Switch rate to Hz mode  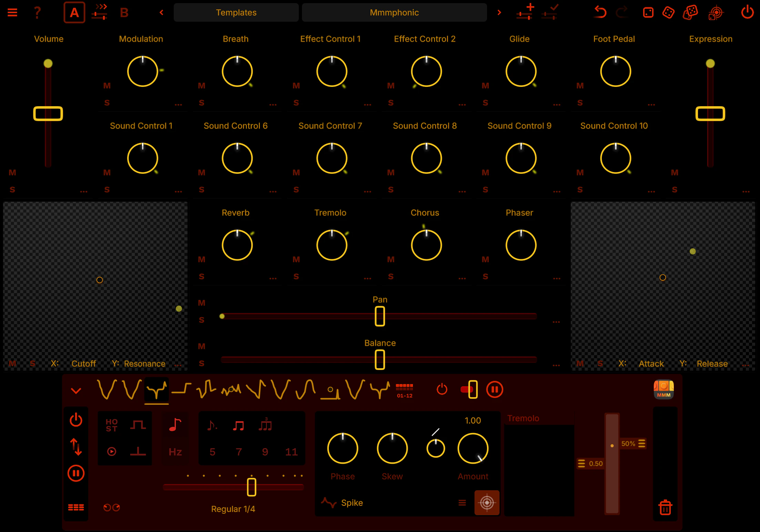point(175,452)
